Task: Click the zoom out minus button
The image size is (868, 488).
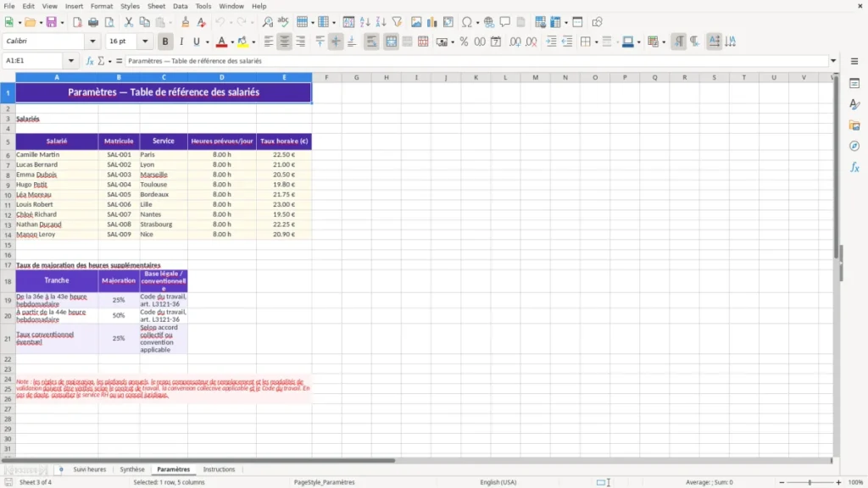Action: click(x=782, y=482)
